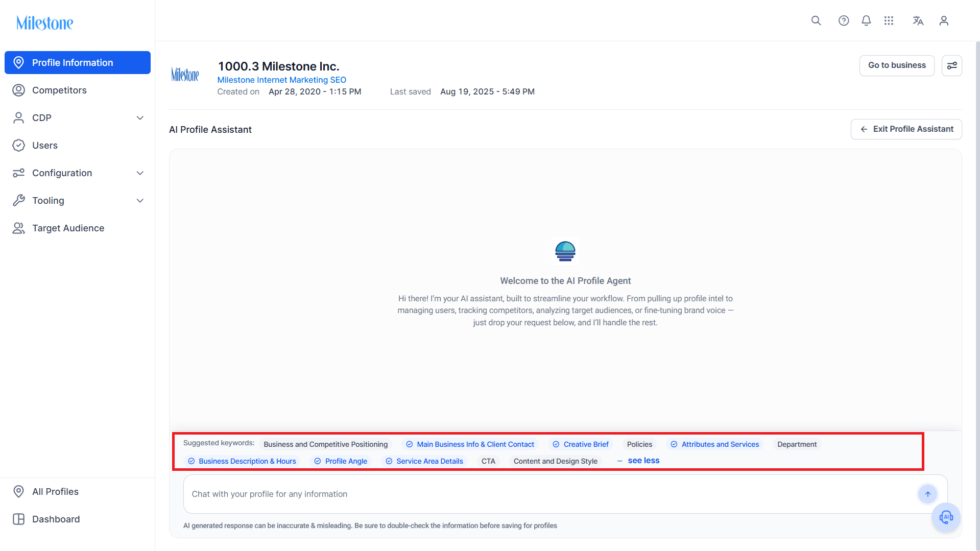Exit the Profile Assistant

point(906,129)
